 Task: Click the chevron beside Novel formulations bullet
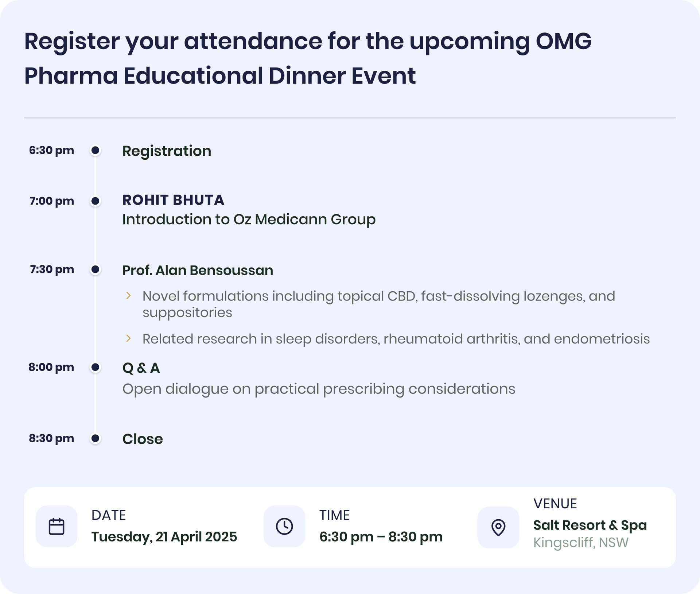point(128,296)
